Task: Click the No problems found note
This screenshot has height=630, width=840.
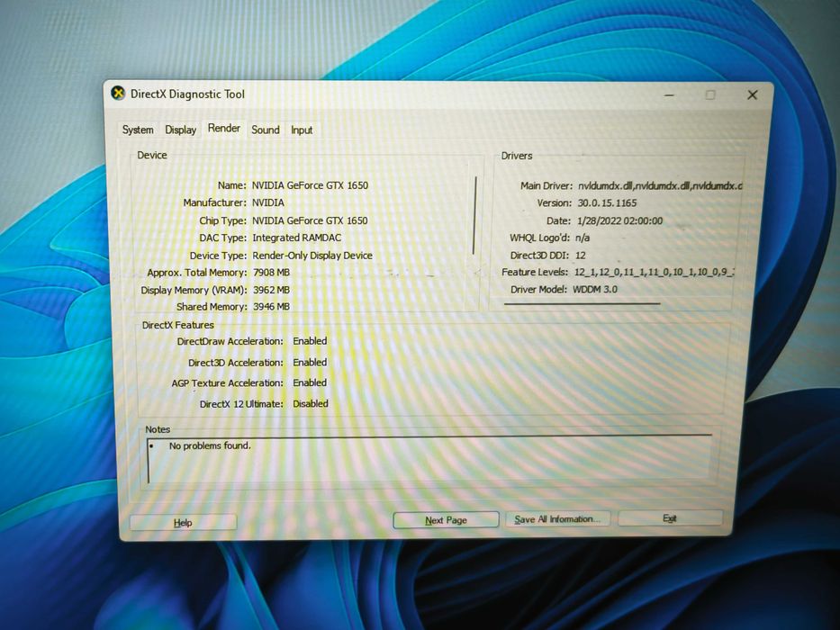Action: pyautogui.click(x=210, y=445)
